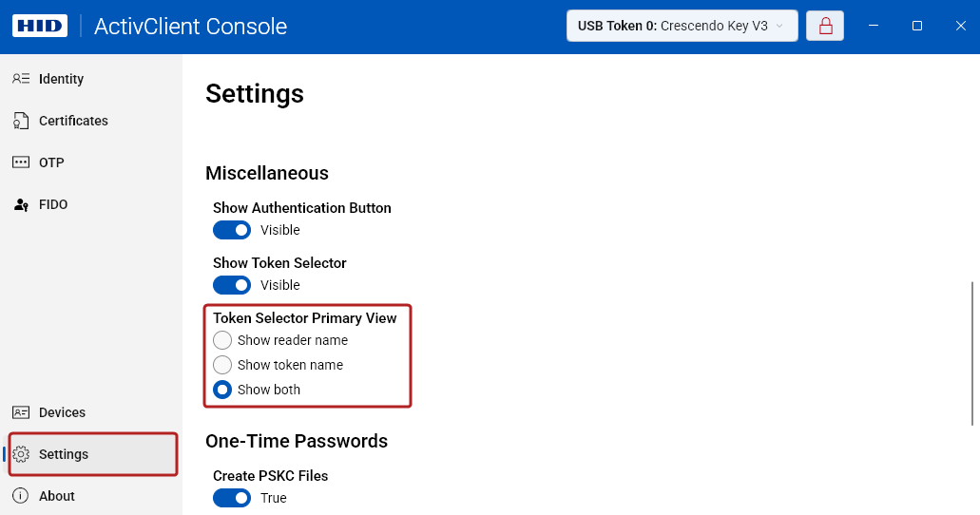Click the HID logo in title bar

[40, 26]
